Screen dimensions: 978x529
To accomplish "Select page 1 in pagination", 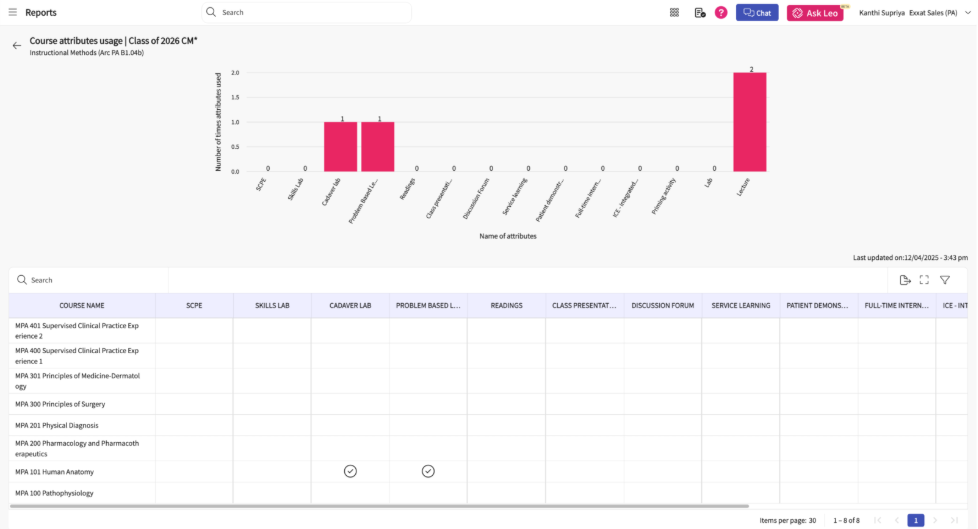I will coord(915,520).
